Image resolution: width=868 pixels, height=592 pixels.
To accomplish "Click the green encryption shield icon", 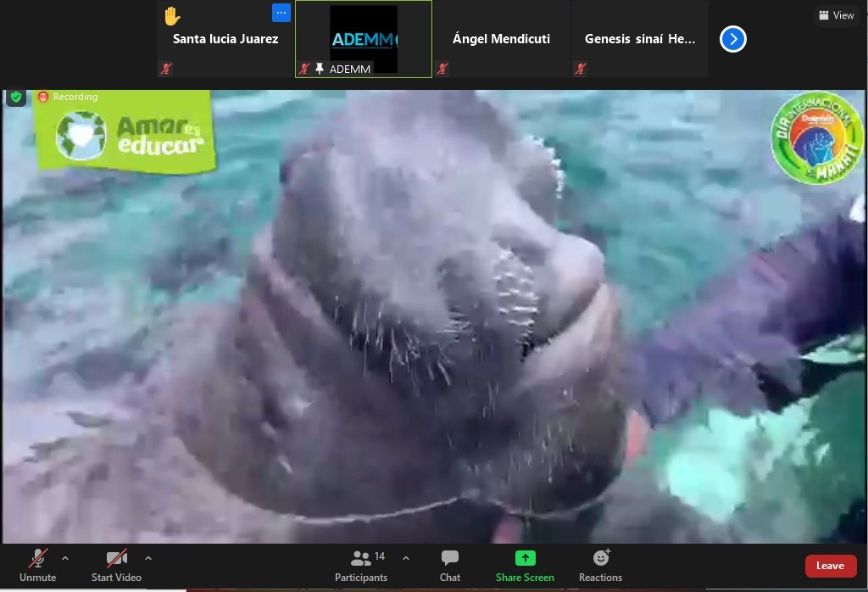I will 16,97.
